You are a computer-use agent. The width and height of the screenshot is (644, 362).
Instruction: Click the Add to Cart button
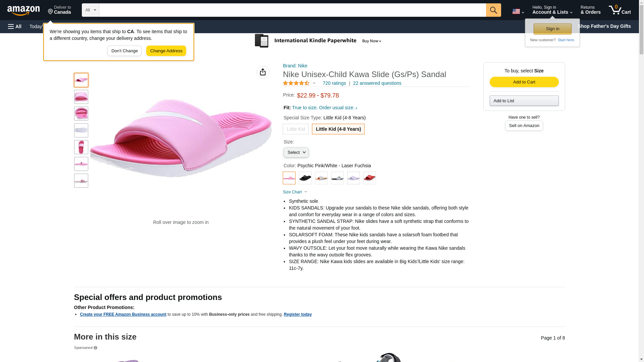[524, 82]
